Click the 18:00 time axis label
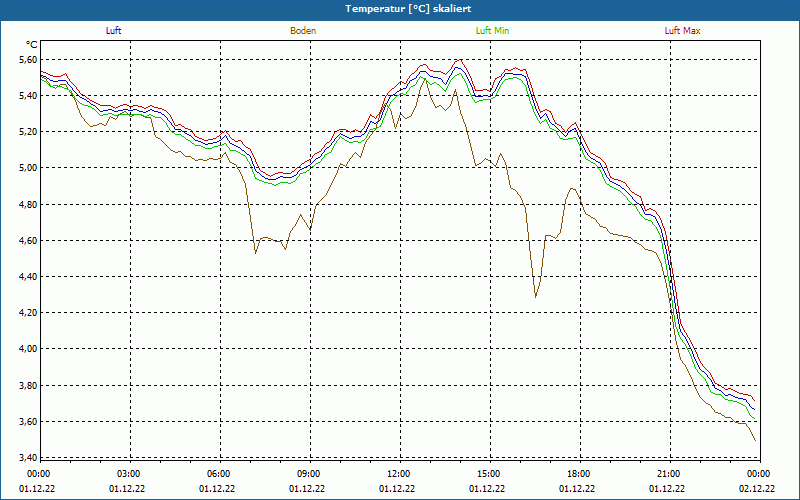 [x=579, y=474]
